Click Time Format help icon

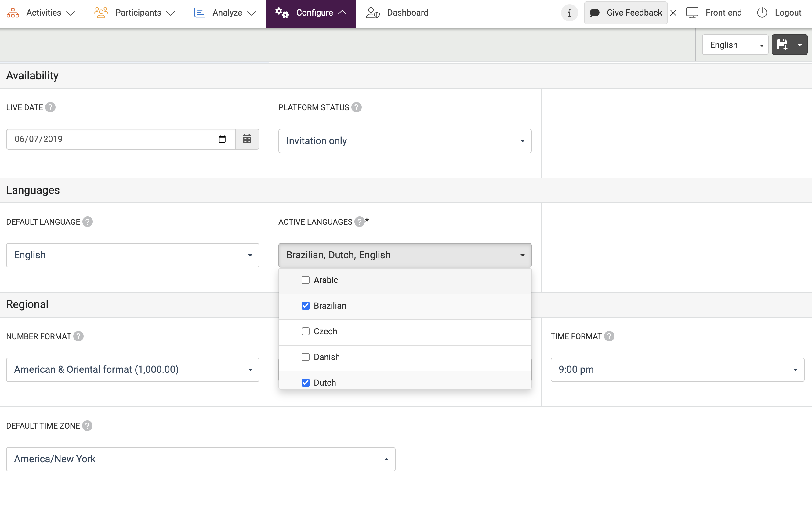[609, 336]
